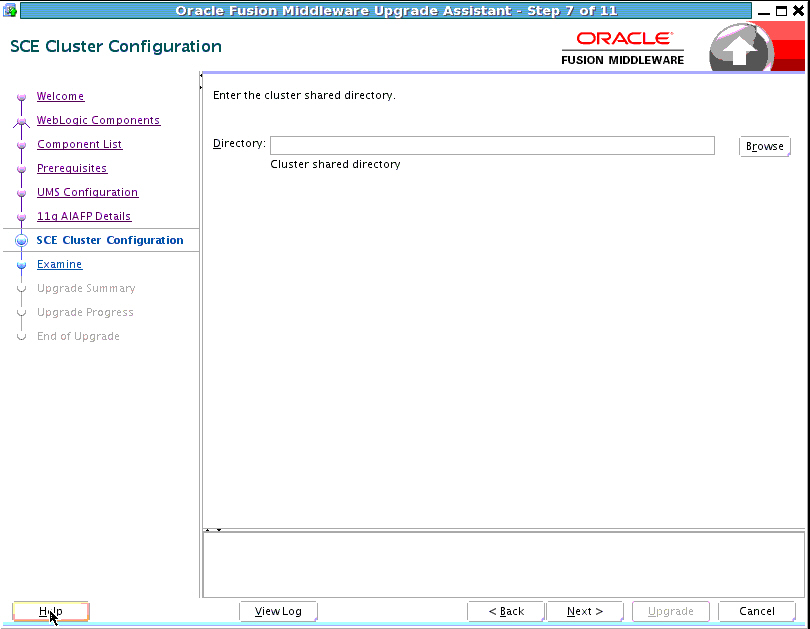Proceed with the Next button

tap(585, 611)
